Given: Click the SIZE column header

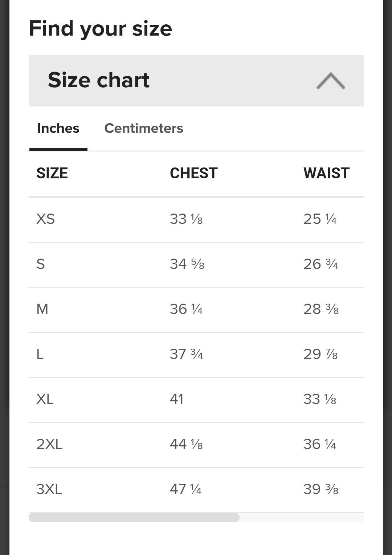Looking at the screenshot, I should click(x=52, y=173).
